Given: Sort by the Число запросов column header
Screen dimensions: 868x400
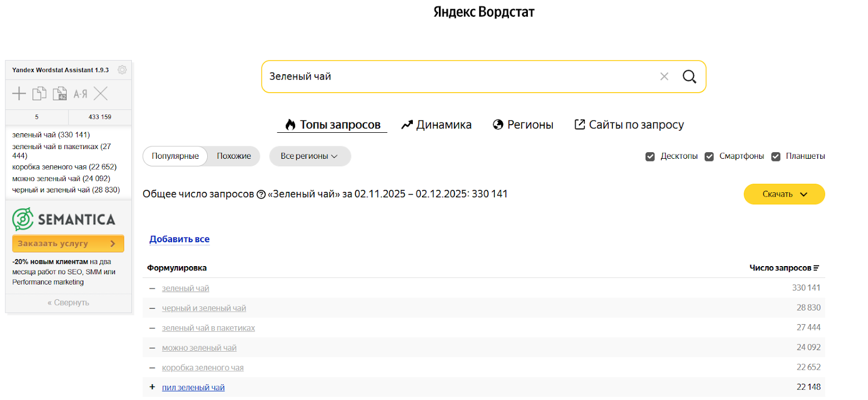Looking at the screenshot, I should click(783, 268).
